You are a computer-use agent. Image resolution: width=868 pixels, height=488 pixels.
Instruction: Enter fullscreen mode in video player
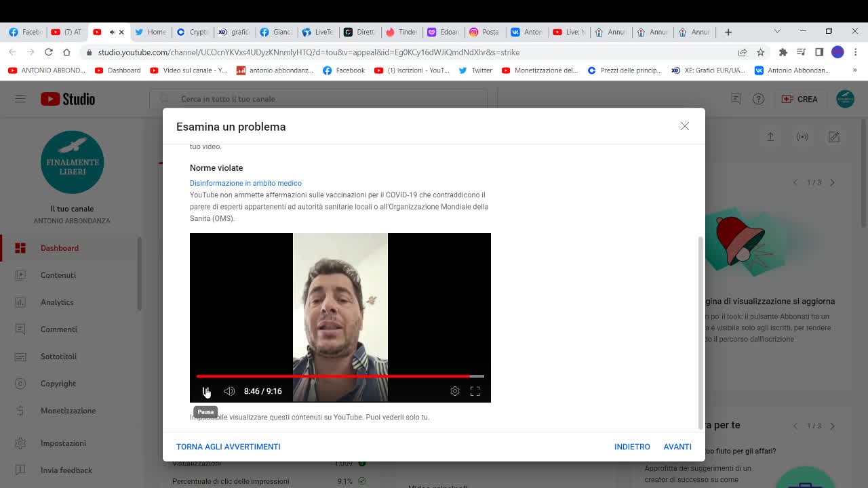[x=475, y=391]
